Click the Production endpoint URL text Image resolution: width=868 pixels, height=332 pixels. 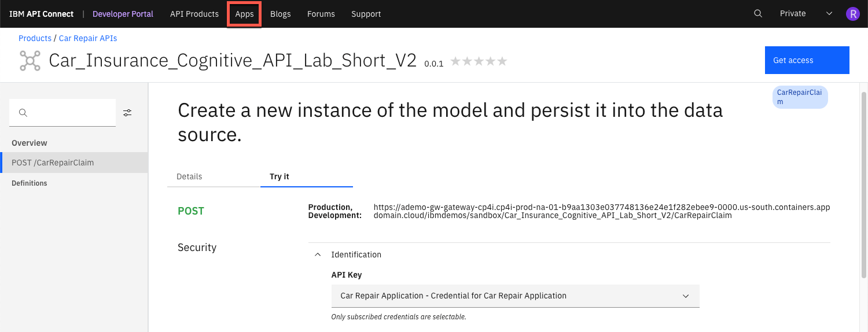[602, 211]
